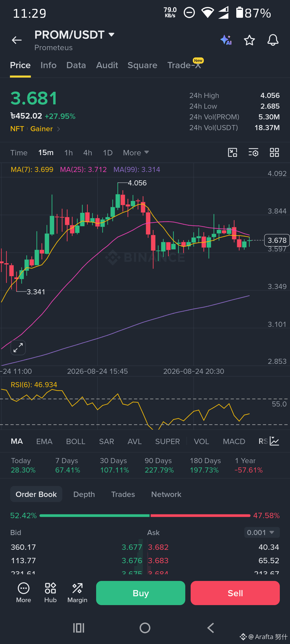This screenshot has height=644, width=290.
Task: Open the Square tab
Action: [x=142, y=65]
